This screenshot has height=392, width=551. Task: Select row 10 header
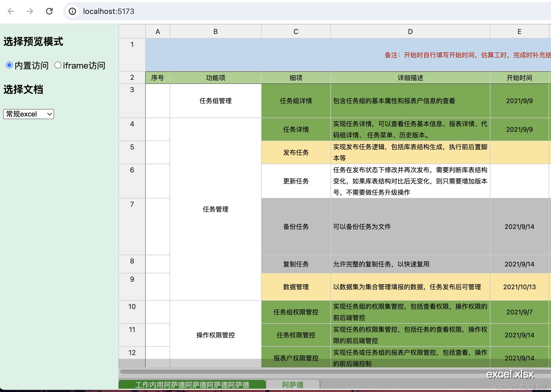click(x=132, y=312)
